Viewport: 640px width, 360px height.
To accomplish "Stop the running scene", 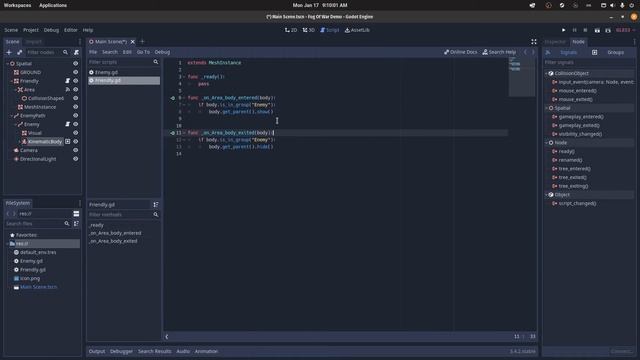I will click(585, 30).
